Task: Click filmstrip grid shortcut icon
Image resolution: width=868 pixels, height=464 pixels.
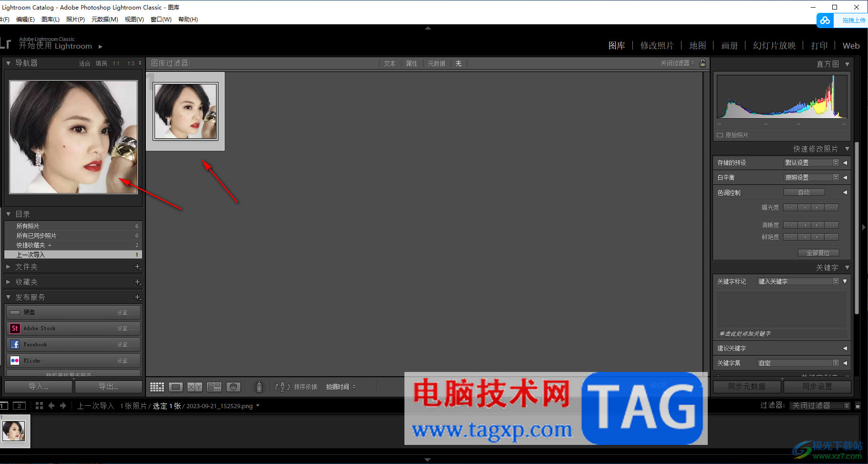Action: coord(39,406)
